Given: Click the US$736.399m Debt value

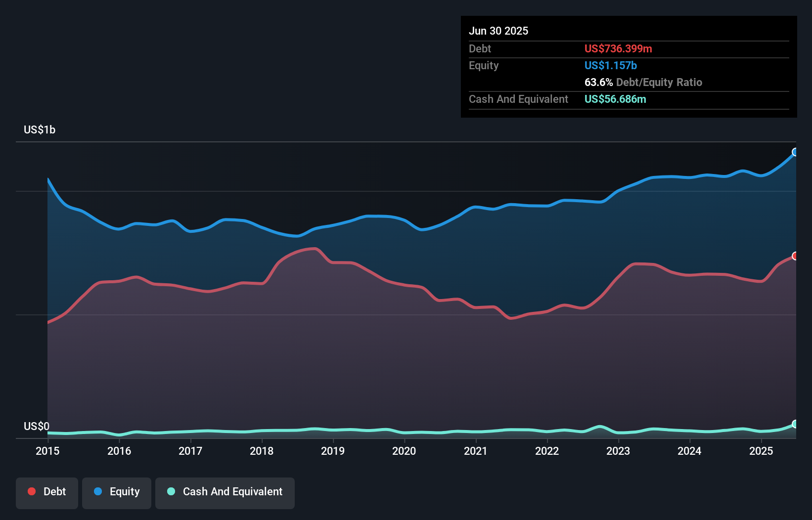Looking at the screenshot, I should click(x=618, y=48).
